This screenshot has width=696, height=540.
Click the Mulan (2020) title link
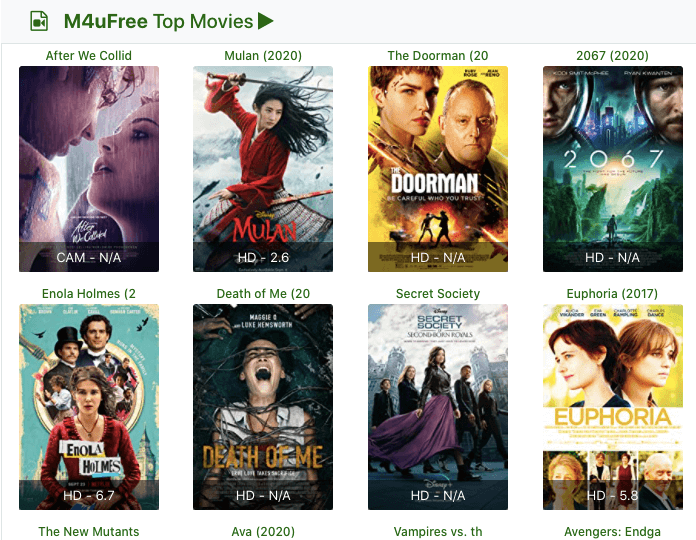(x=263, y=55)
